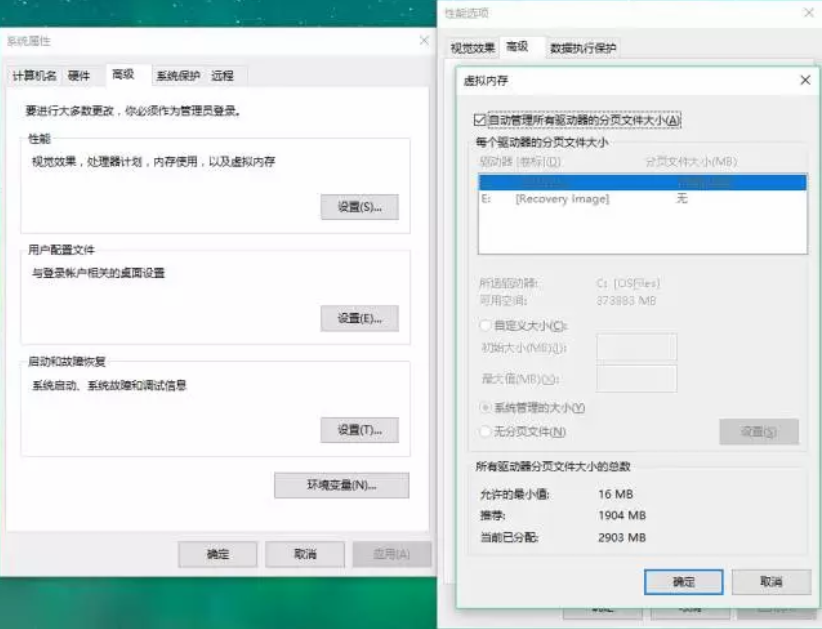Click the 初始大小(MB) input field
The width and height of the screenshot is (822, 629).
[636, 349]
